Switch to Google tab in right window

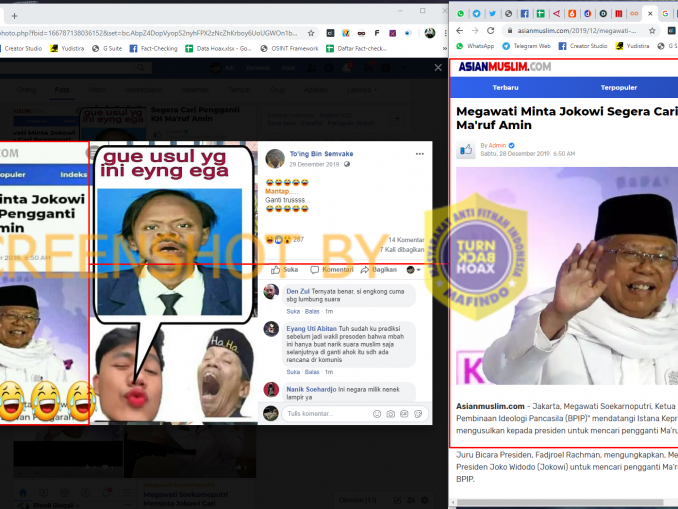click(665, 14)
